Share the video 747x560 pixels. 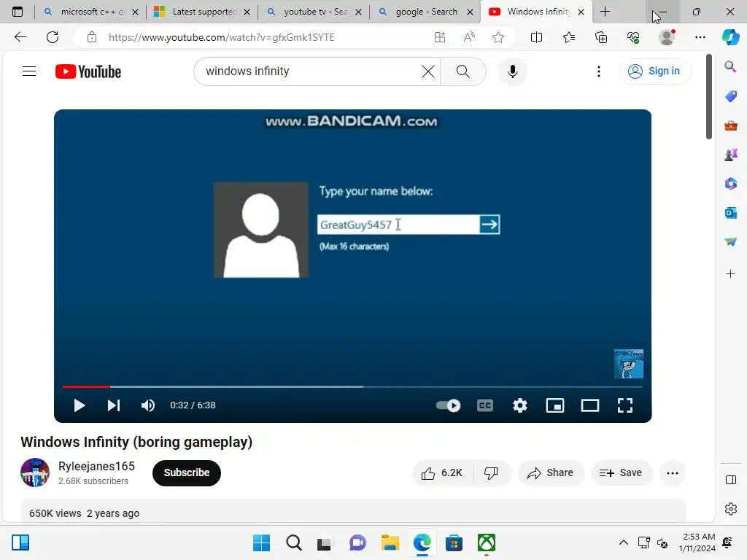point(550,472)
